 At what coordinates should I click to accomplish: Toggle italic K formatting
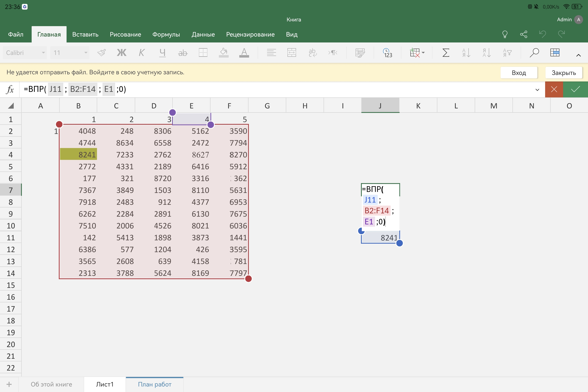141,53
